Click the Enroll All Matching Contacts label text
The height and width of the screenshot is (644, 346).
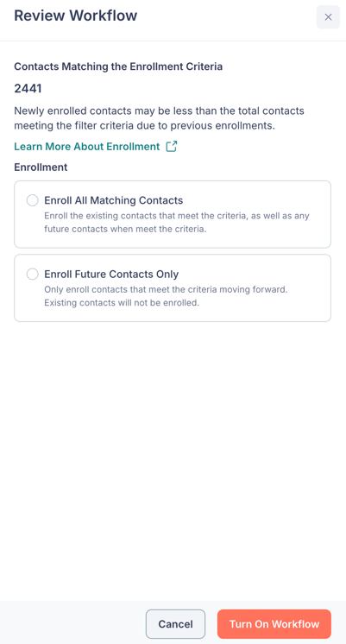coord(114,200)
